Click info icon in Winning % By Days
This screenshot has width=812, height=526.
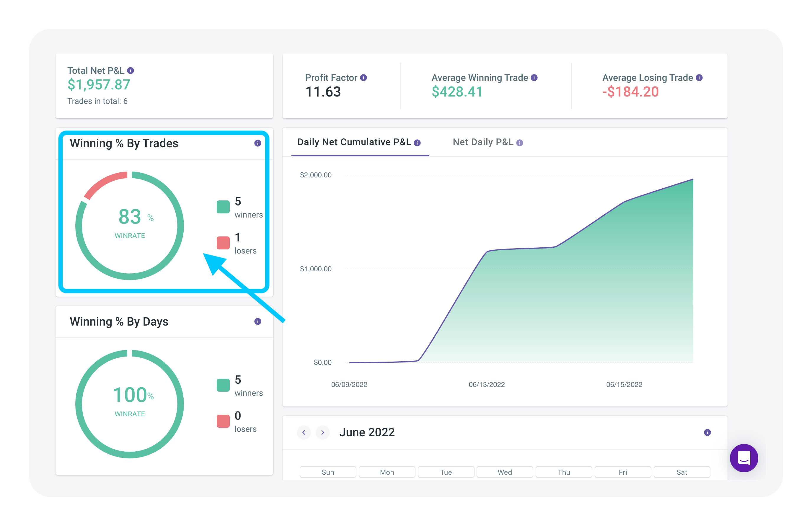coord(257,322)
